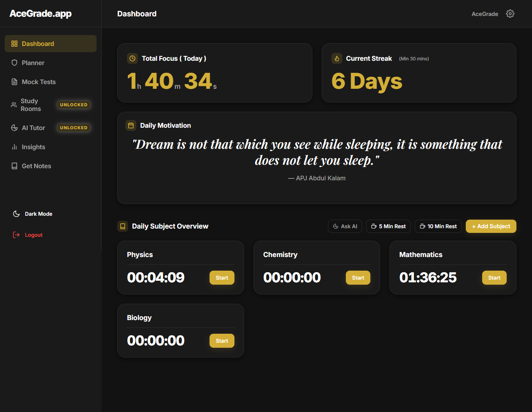Click the calendar icon beside Daily Motivation

click(x=131, y=125)
